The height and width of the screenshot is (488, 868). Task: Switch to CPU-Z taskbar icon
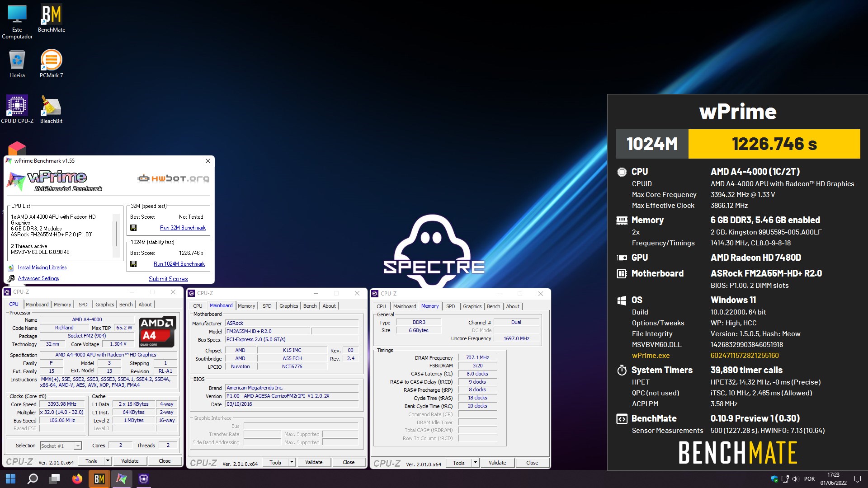(144, 479)
